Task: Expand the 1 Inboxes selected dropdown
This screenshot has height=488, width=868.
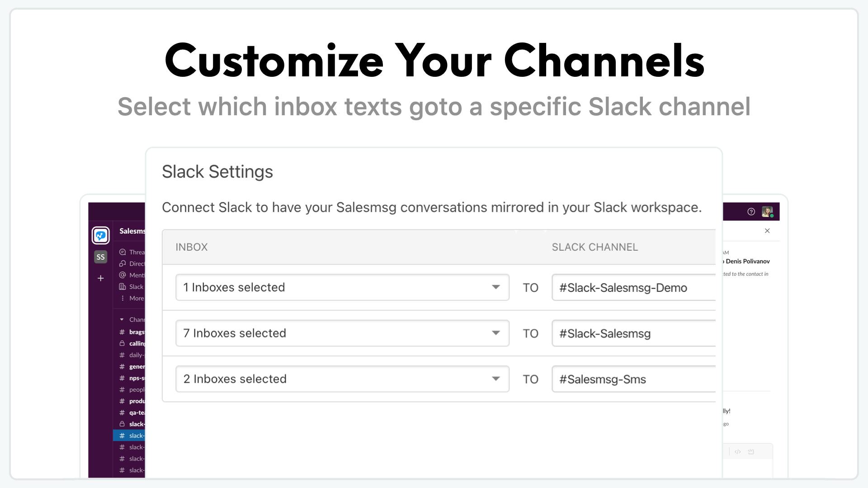Action: pos(342,287)
